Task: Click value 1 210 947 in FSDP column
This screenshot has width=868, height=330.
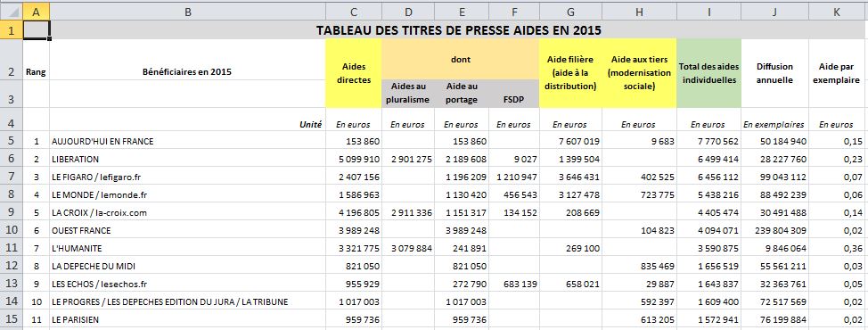Action: 514,177
